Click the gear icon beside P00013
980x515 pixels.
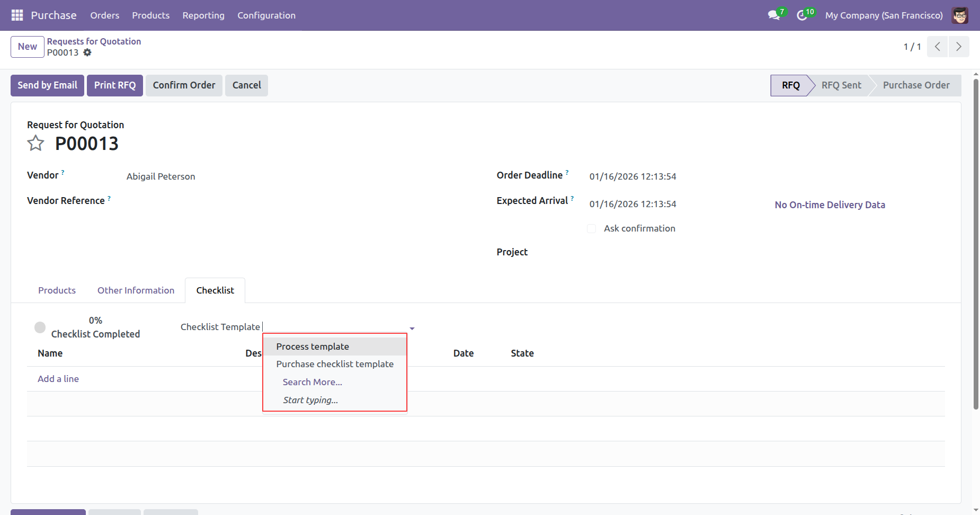(x=87, y=52)
